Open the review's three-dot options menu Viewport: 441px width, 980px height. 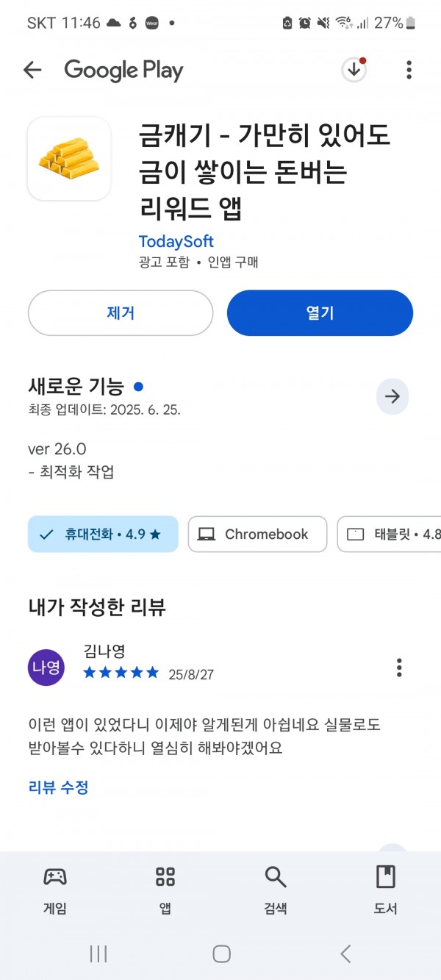(x=399, y=668)
